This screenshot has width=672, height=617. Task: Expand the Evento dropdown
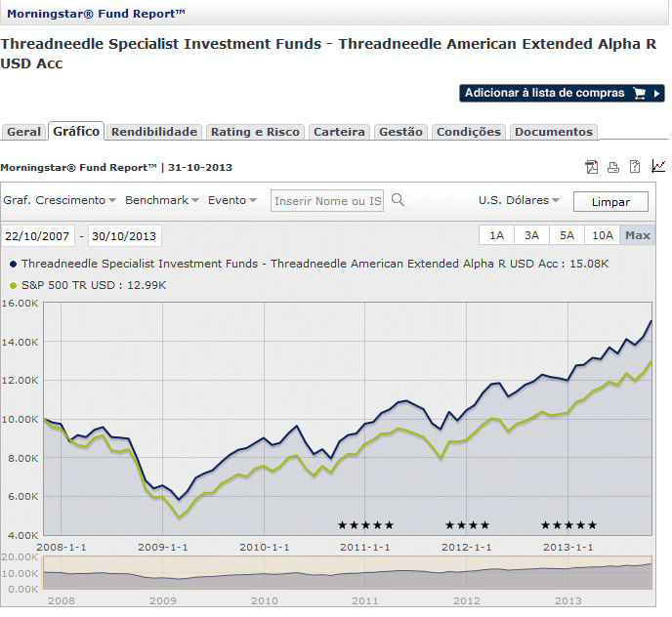click(232, 200)
